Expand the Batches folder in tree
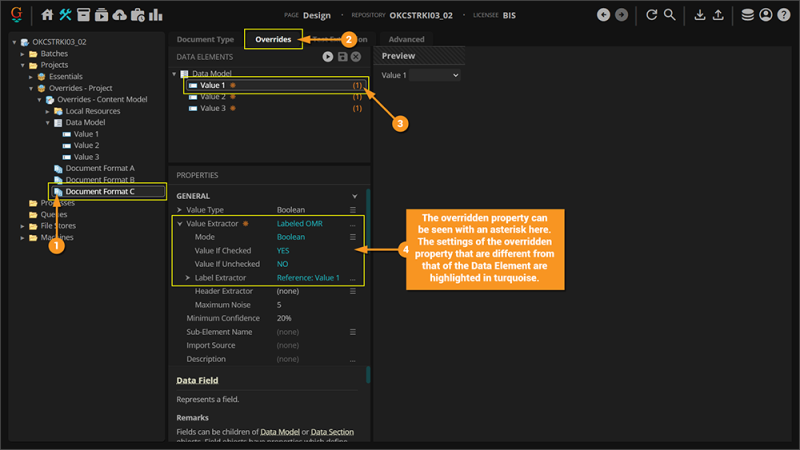The height and width of the screenshot is (450, 800). (22, 54)
